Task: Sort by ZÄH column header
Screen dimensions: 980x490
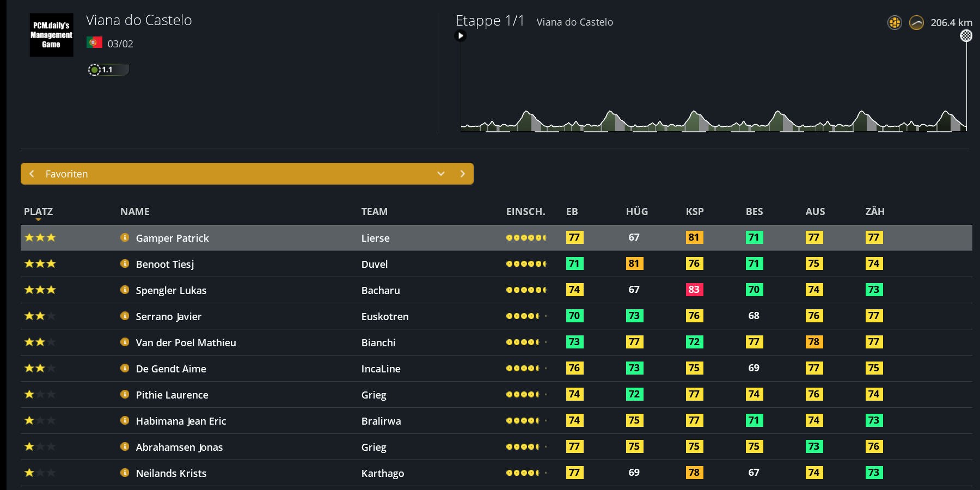Action: 875,212
